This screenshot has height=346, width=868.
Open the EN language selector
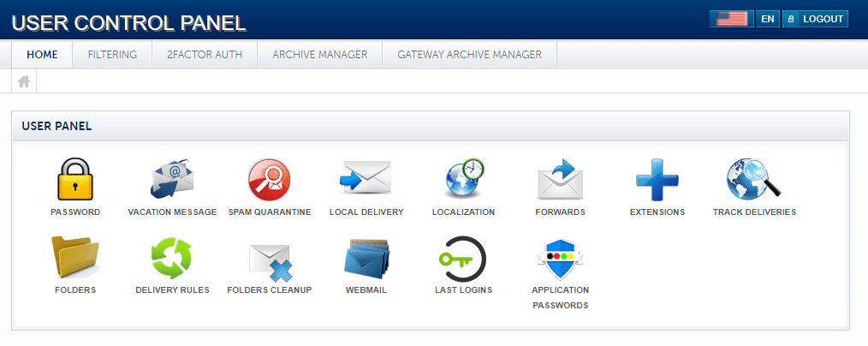click(767, 19)
